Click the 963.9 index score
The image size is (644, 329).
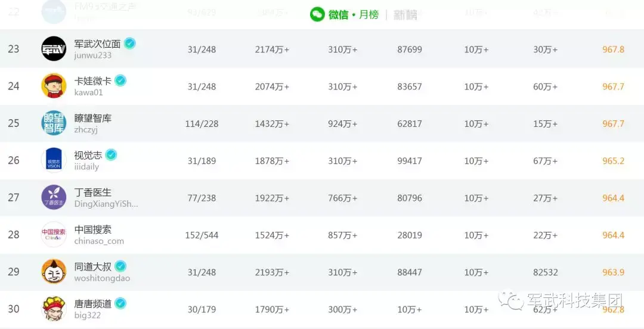[x=613, y=272]
